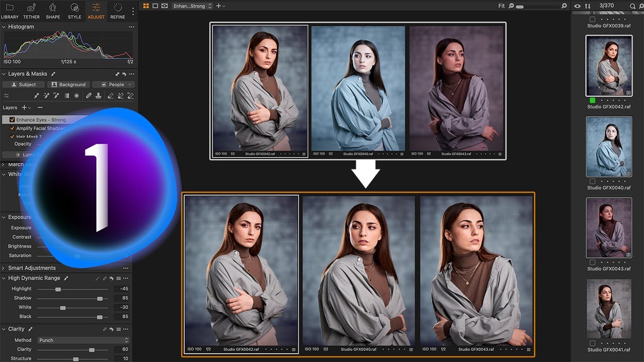Select the Magic Eraser tool
The height and width of the screenshot is (362, 644).
pos(121,96)
